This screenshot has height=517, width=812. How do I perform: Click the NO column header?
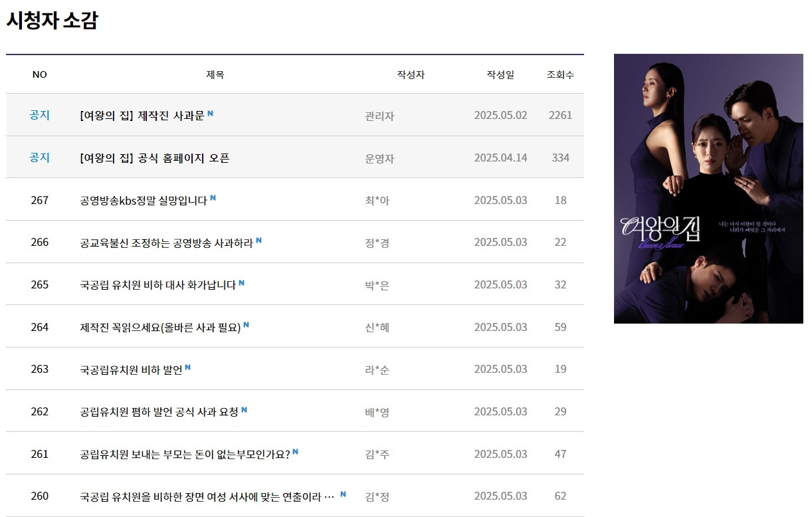pyautogui.click(x=40, y=74)
